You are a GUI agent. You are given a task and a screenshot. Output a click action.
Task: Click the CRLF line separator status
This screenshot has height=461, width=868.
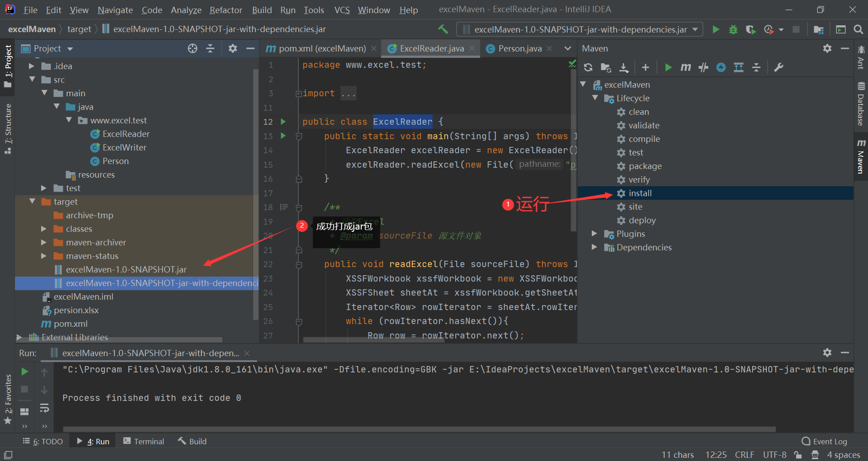click(x=744, y=455)
